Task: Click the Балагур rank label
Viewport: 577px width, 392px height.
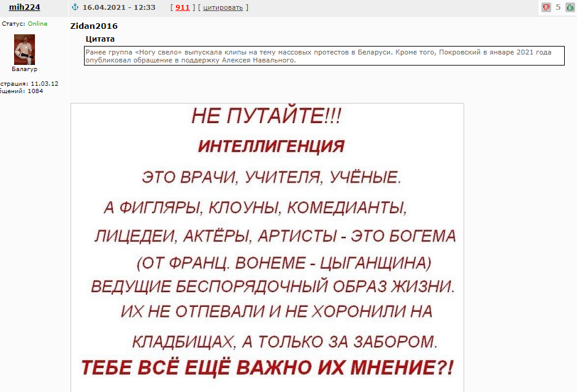Action: click(25, 69)
